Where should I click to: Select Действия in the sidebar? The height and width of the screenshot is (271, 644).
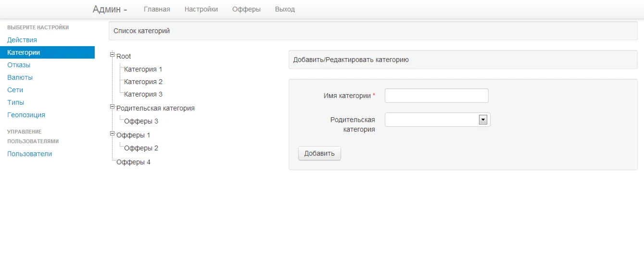(22, 40)
